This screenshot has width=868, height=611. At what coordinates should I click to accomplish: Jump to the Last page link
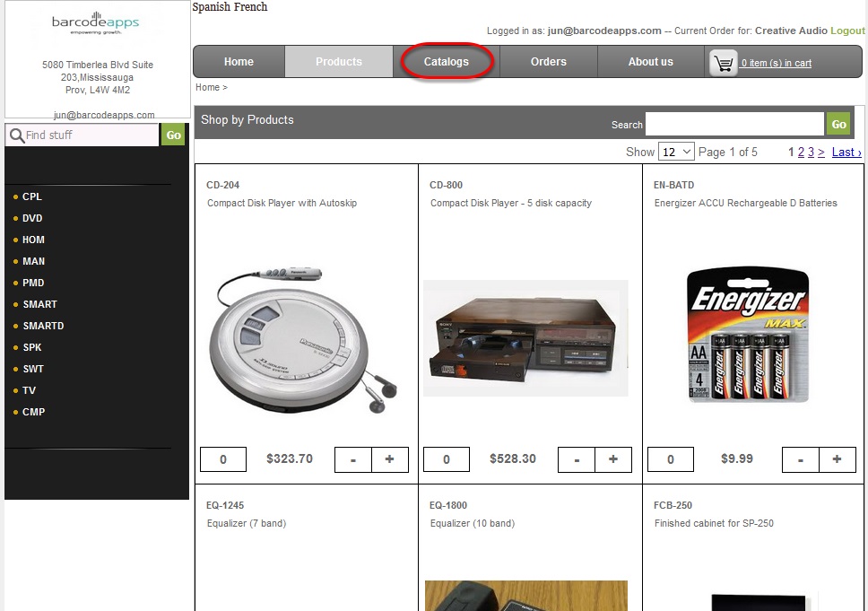pos(846,153)
